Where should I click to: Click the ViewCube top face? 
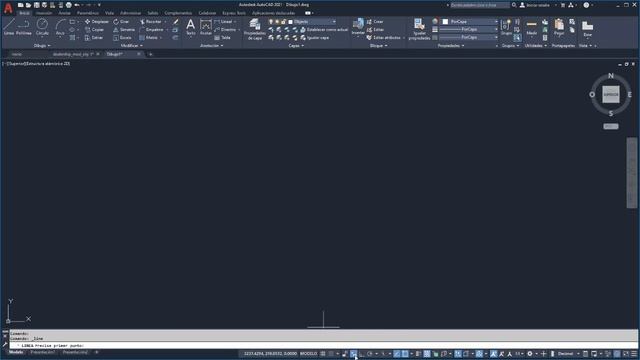click(611, 94)
